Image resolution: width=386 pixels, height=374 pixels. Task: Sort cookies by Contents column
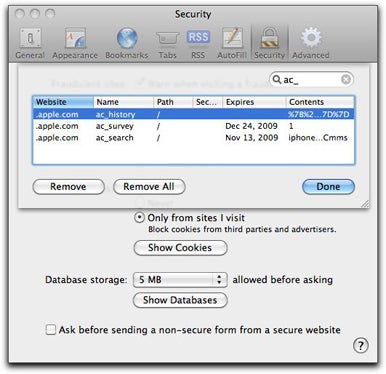tap(320, 102)
